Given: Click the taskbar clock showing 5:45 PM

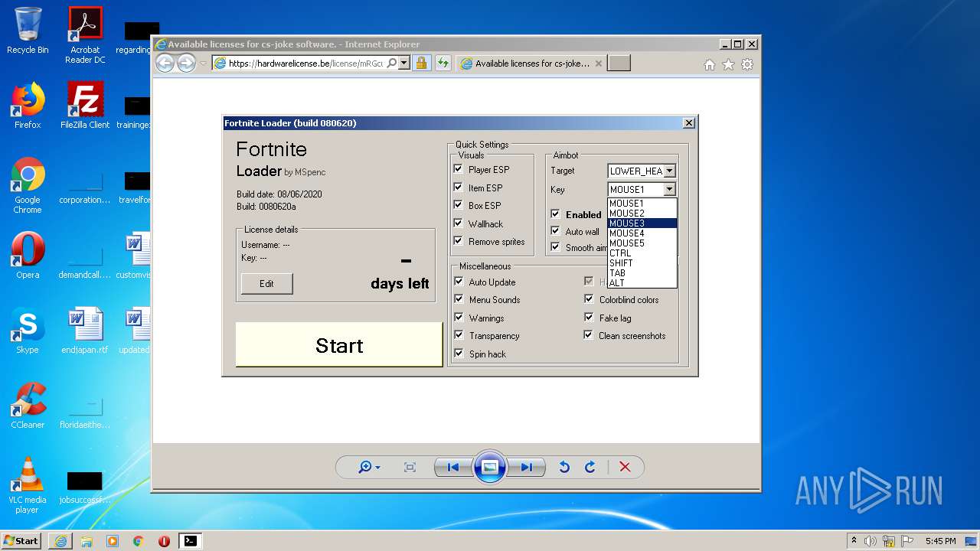Looking at the screenshot, I should pos(940,541).
